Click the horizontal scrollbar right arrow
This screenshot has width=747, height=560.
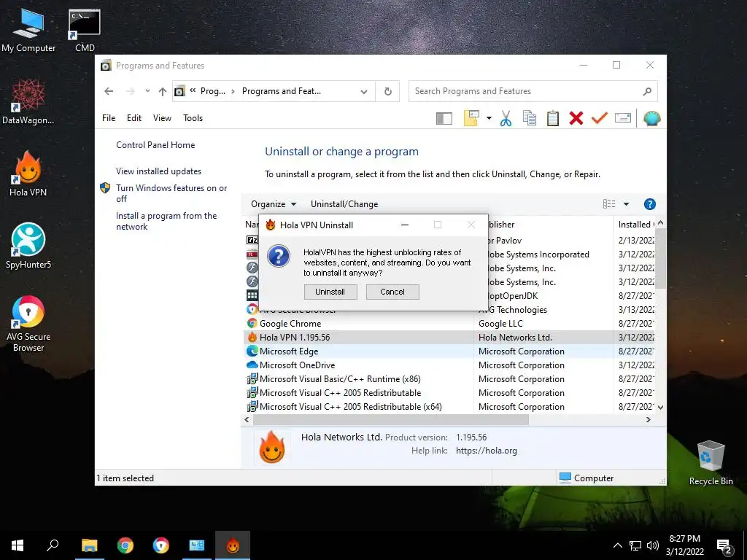(648, 419)
